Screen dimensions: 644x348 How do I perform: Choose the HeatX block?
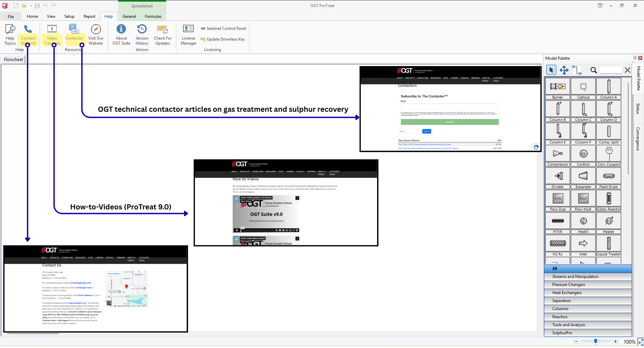tap(583, 223)
